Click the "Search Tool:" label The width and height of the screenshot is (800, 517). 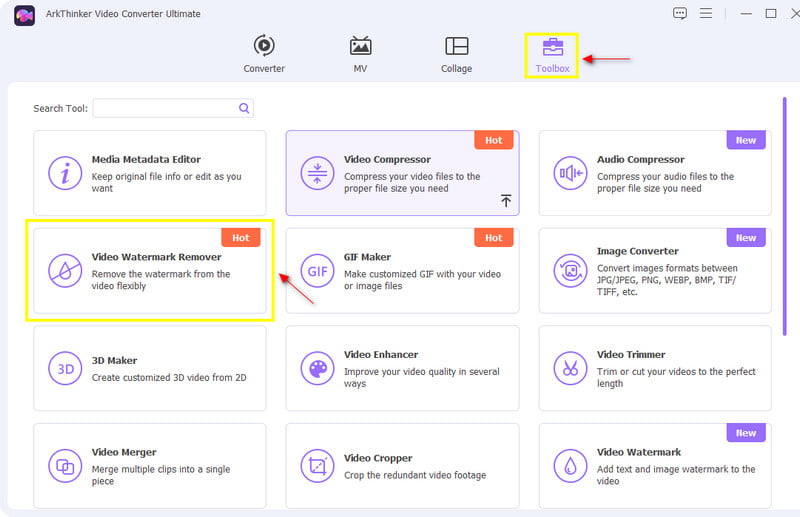click(x=60, y=108)
